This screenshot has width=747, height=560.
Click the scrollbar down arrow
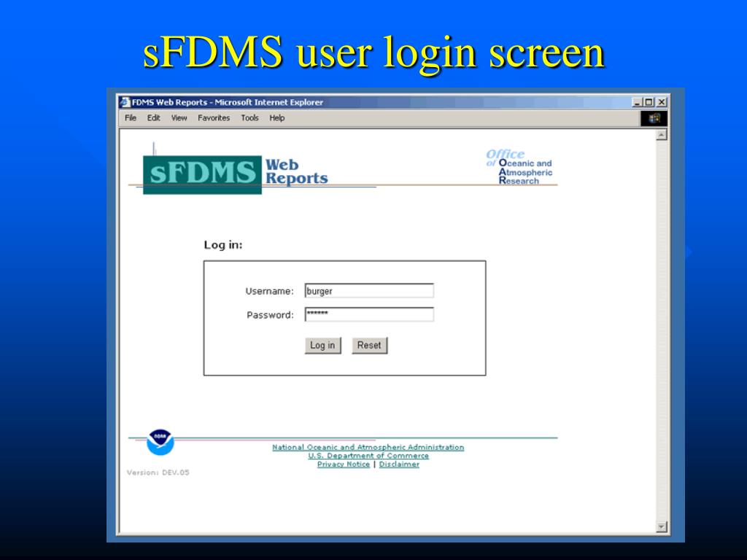[661, 526]
